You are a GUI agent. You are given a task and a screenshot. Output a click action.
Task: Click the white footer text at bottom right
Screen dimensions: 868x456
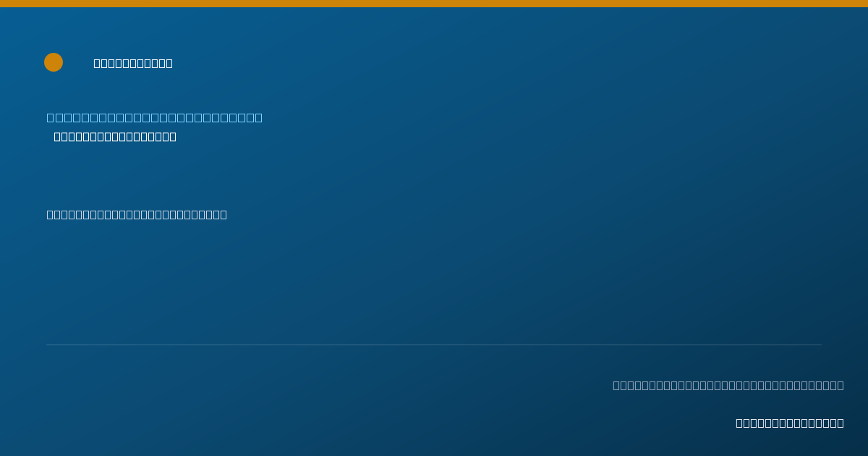790,423
